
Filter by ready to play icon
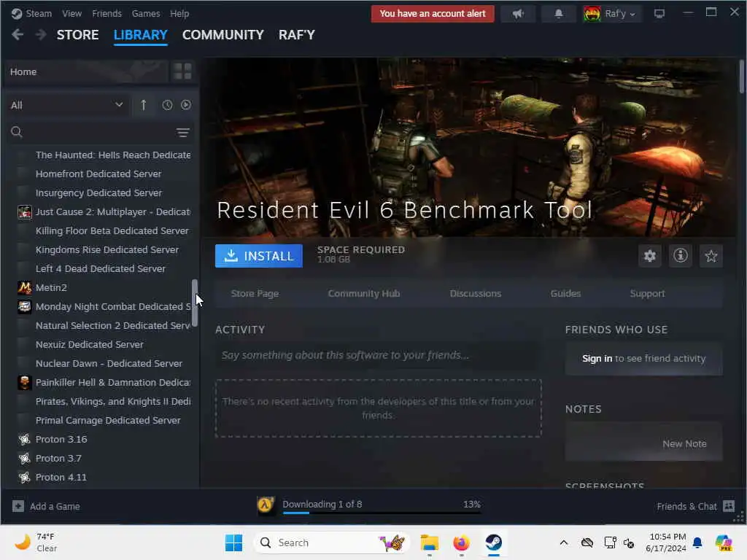tap(186, 105)
